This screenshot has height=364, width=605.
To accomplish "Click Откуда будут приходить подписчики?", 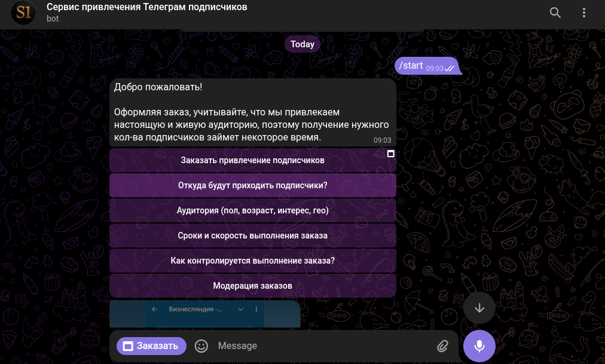I will (252, 185).
